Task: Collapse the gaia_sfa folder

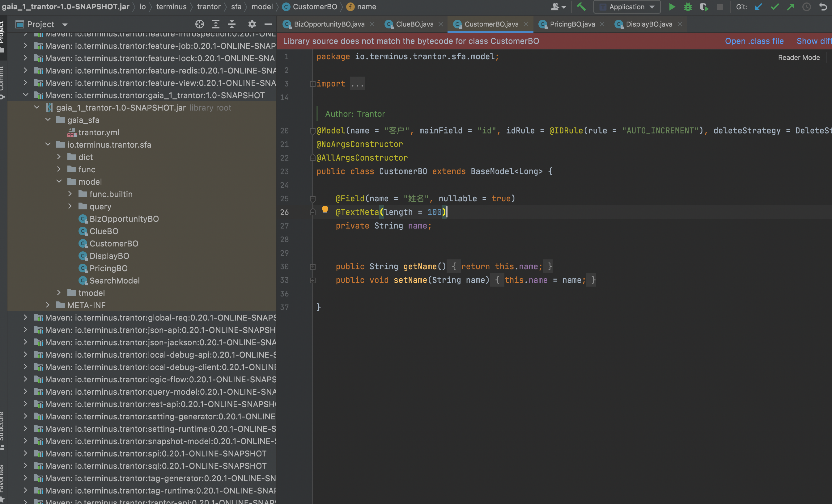Action: [x=48, y=120]
